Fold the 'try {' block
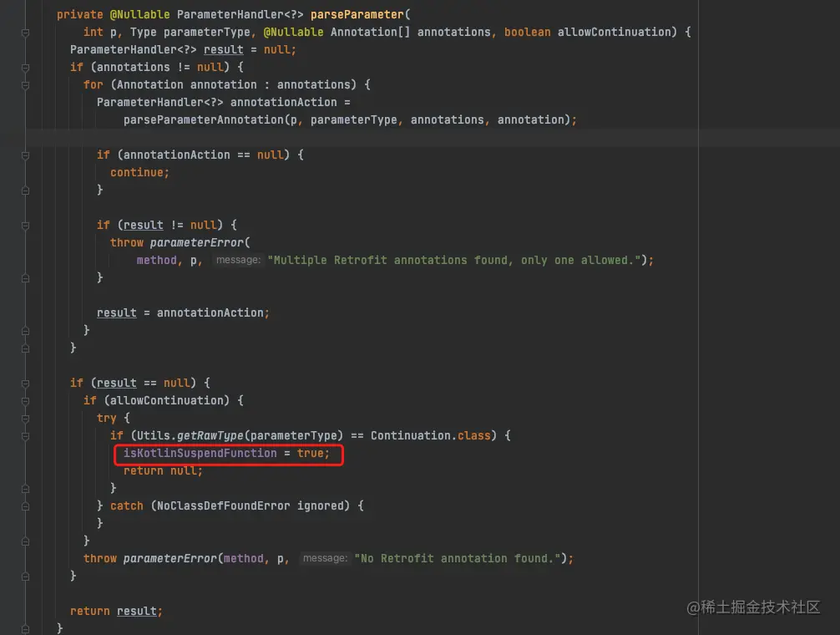This screenshot has height=635, width=840. (25, 419)
